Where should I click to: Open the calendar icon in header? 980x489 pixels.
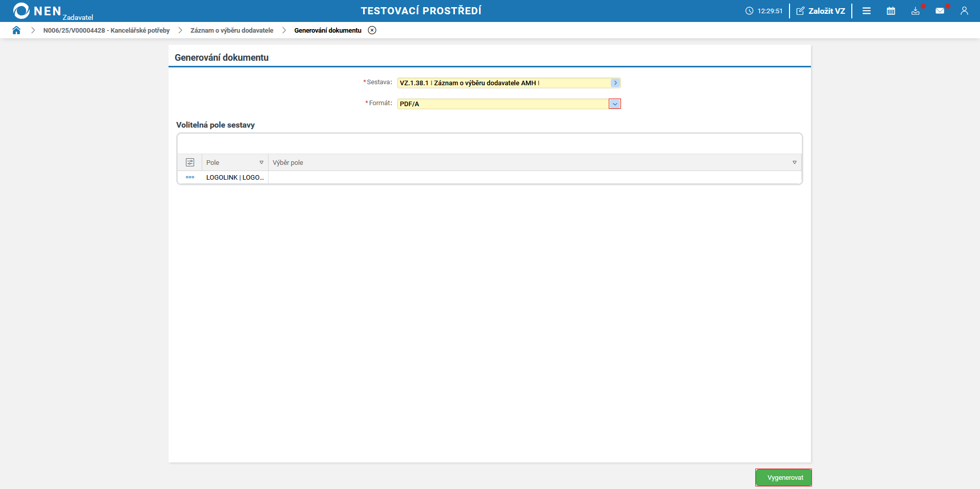click(891, 11)
